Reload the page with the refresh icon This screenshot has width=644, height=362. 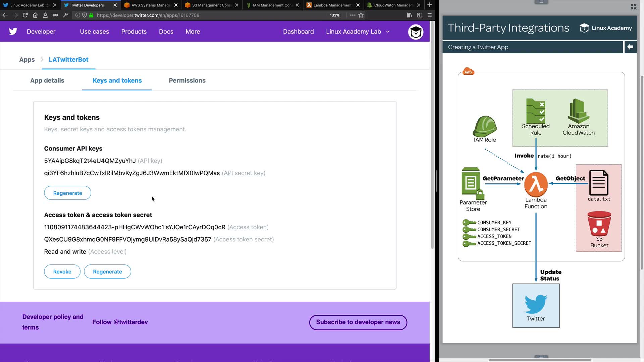click(25, 15)
